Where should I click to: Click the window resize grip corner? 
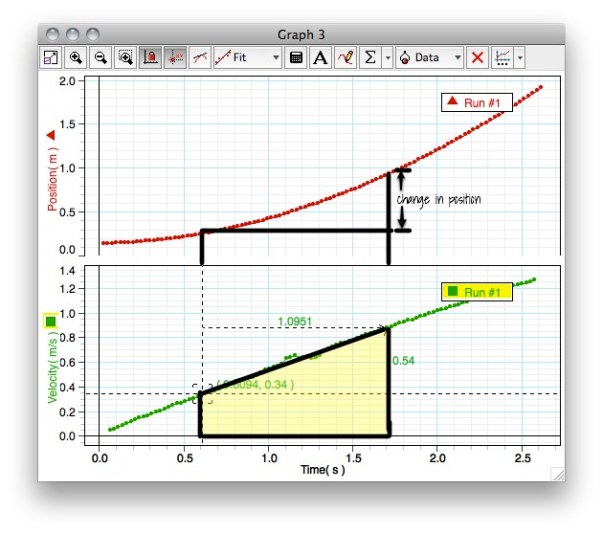tap(558, 474)
